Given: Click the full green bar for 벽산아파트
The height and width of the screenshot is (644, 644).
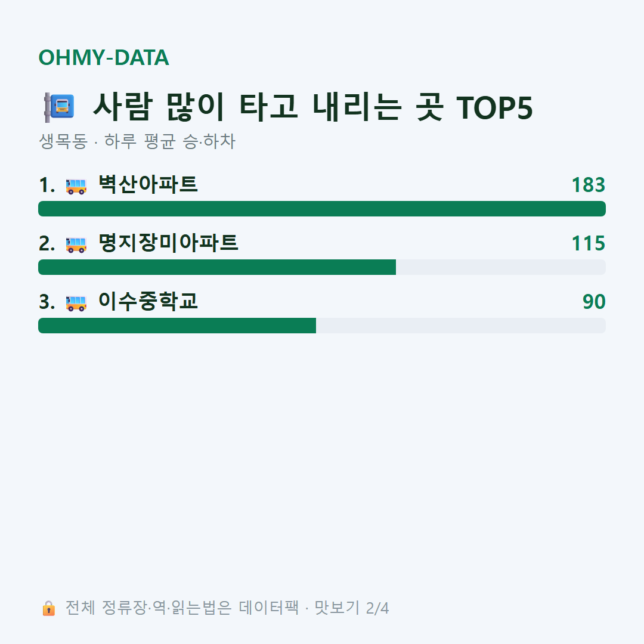Looking at the screenshot, I should tap(322, 209).
